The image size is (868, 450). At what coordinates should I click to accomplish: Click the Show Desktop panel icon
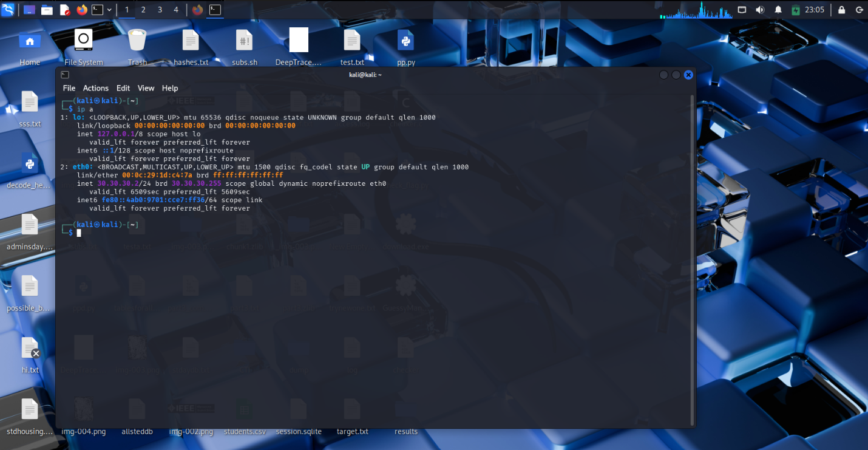[x=29, y=10]
